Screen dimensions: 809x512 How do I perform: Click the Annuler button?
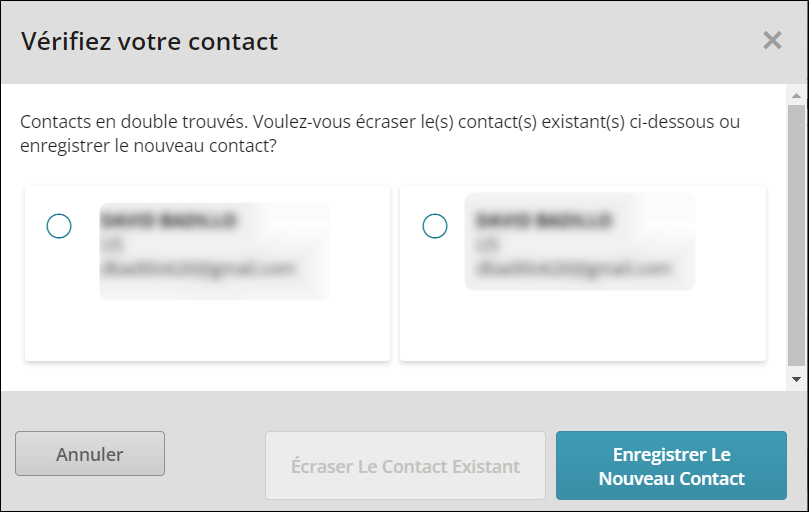pos(90,454)
